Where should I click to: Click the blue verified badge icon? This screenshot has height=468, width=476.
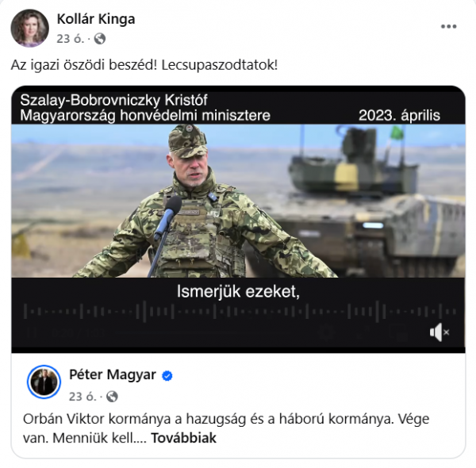[167, 376]
